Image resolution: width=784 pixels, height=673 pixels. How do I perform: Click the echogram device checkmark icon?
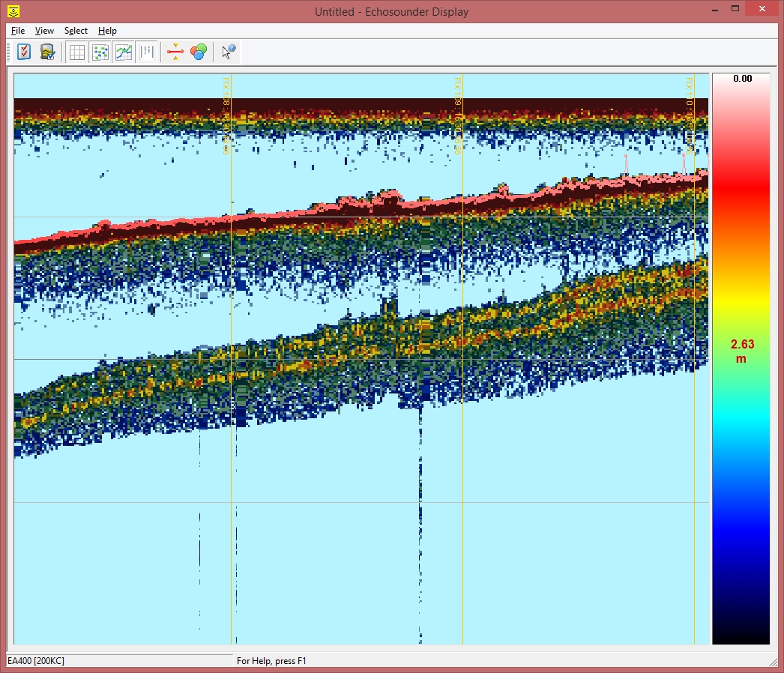[x=47, y=52]
